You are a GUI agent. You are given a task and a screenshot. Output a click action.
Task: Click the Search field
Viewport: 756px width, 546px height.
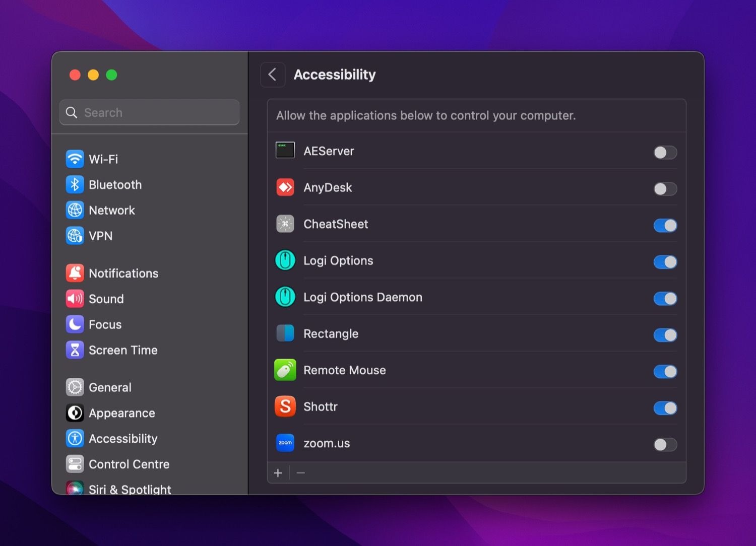pos(149,112)
